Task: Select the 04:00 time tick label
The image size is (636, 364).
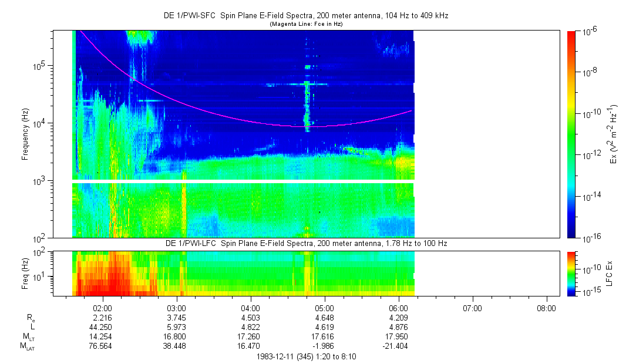Action: pyautogui.click(x=251, y=308)
